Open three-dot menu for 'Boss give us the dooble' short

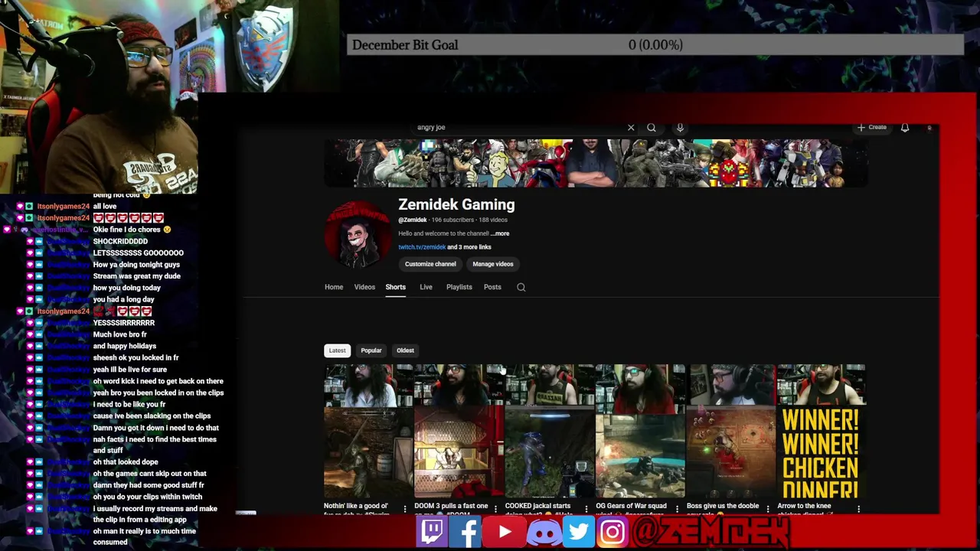pos(768,508)
